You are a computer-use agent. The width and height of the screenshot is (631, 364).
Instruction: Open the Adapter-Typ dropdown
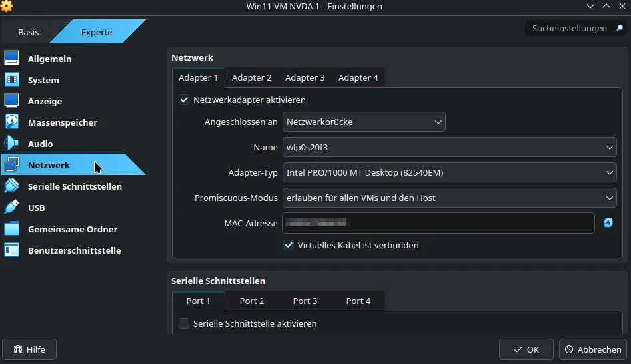(x=450, y=172)
